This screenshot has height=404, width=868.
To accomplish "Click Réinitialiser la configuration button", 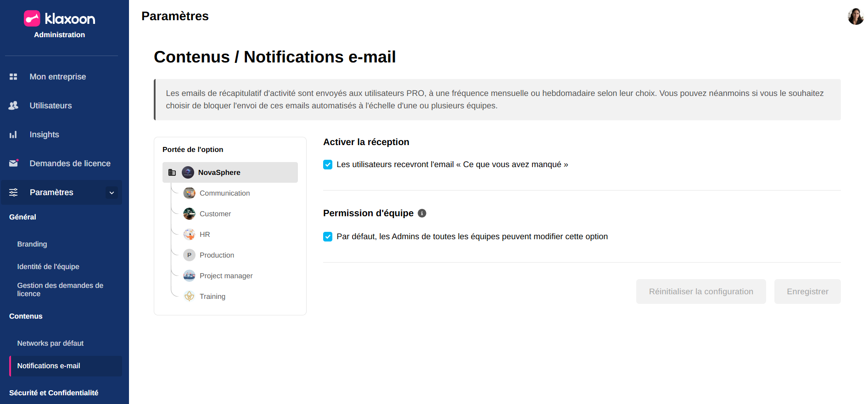I will point(700,292).
